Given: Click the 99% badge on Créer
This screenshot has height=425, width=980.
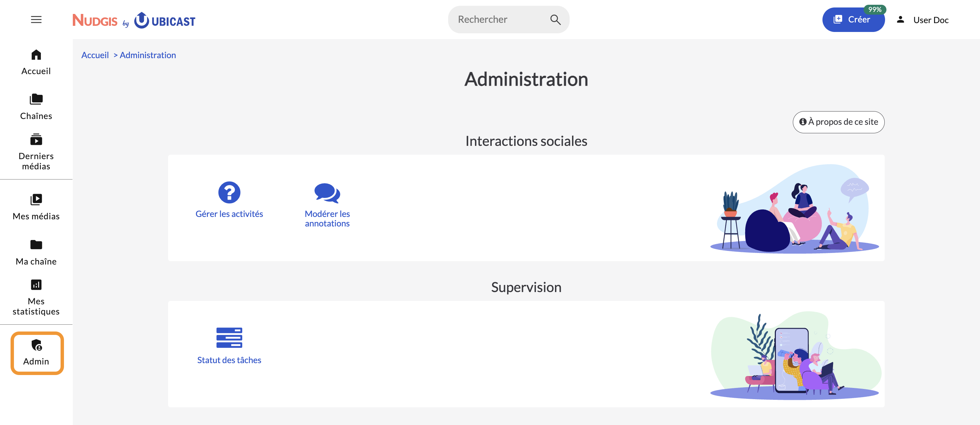Looking at the screenshot, I should 875,10.
